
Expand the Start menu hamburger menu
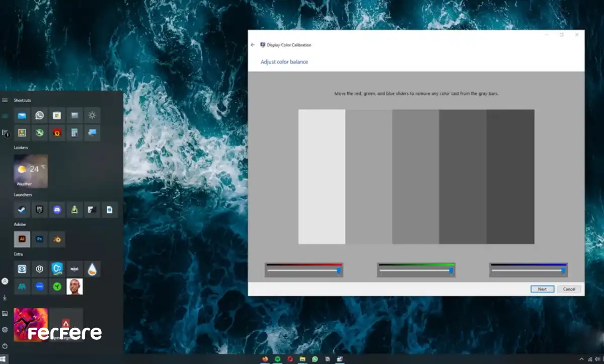point(5,100)
